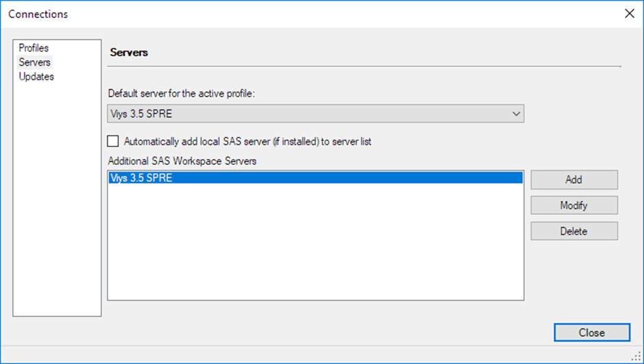The height and width of the screenshot is (364, 644).
Task: Go to the Updates section
Action: click(x=36, y=77)
